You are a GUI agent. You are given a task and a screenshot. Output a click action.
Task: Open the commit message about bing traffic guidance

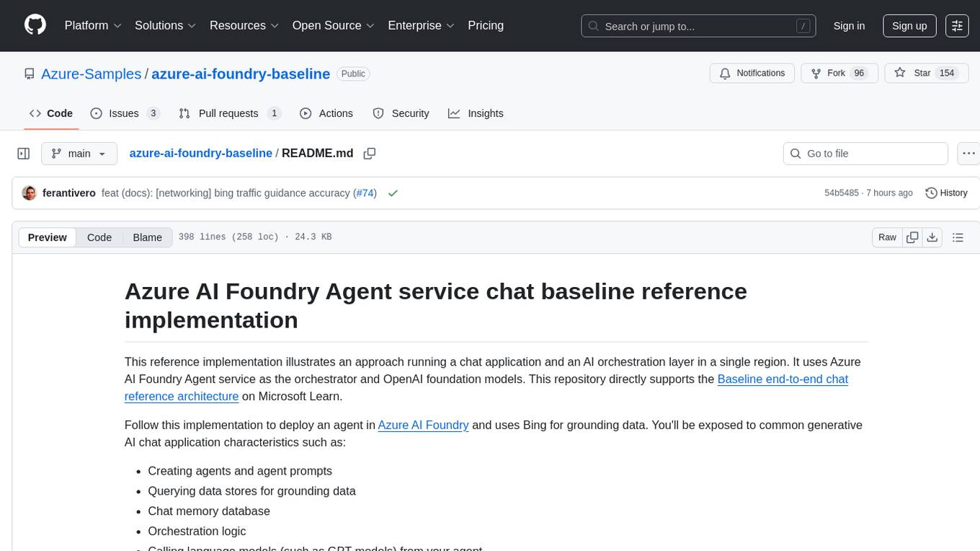pos(226,193)
